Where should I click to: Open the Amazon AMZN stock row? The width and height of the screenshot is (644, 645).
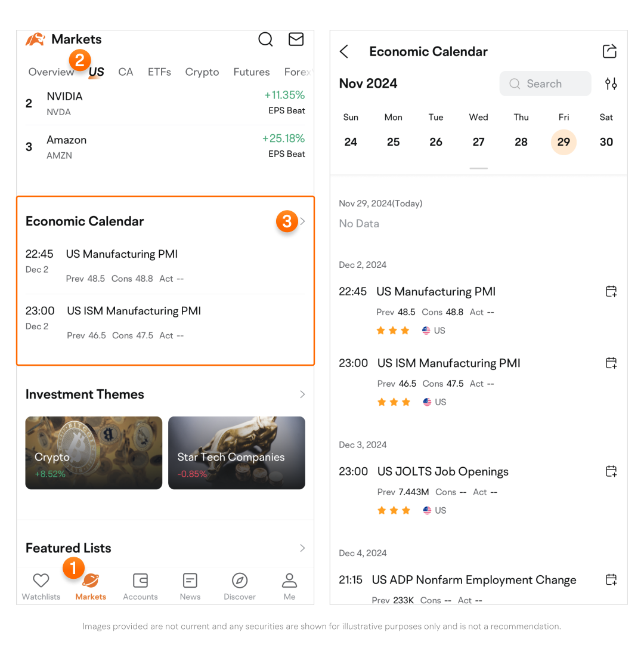[165, 147]
